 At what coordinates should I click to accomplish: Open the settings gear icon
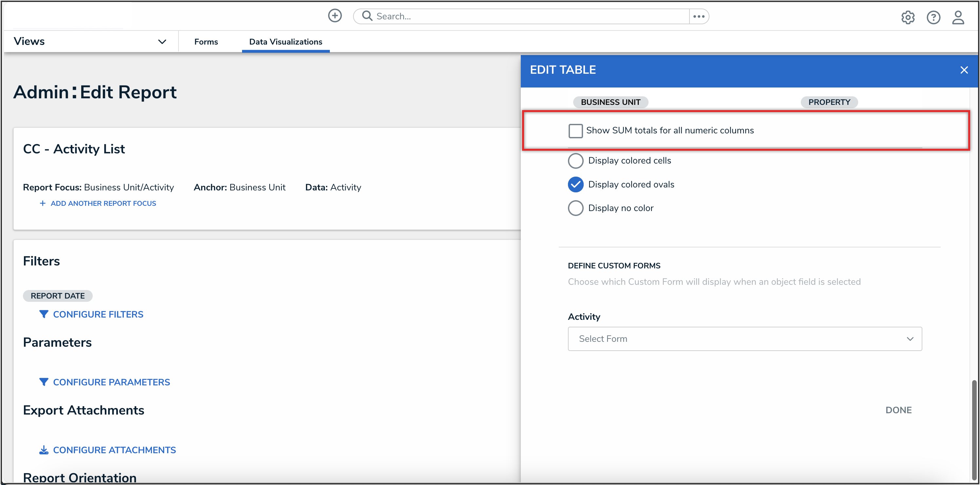(908, 17)
